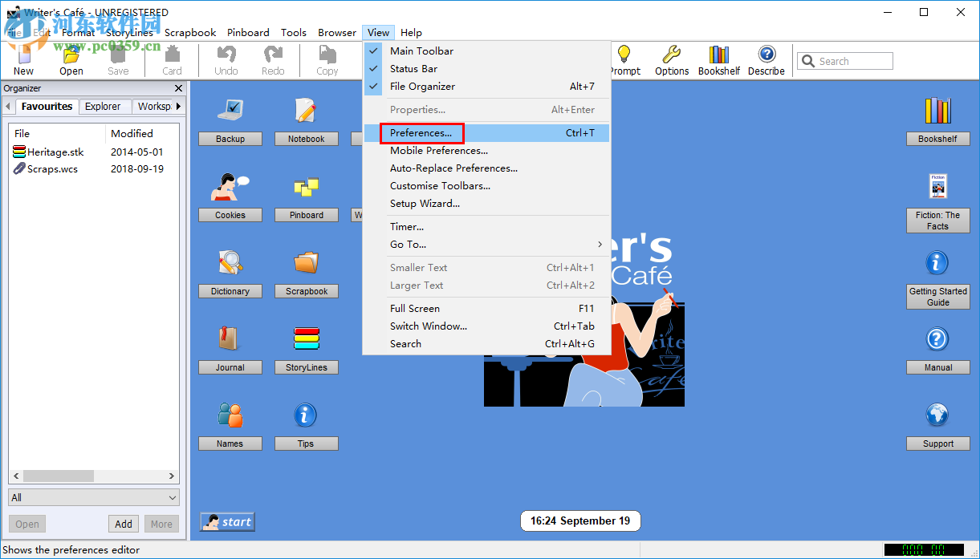Screen dimensions: 980x559
Task: Expand the Go To submenu
Action: 486,245
